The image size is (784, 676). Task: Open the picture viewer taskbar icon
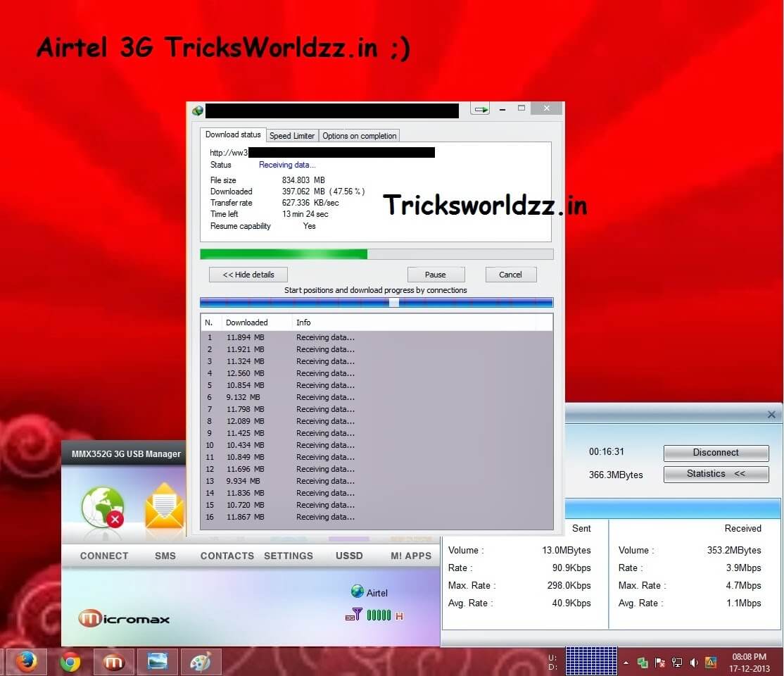point(158,662)
